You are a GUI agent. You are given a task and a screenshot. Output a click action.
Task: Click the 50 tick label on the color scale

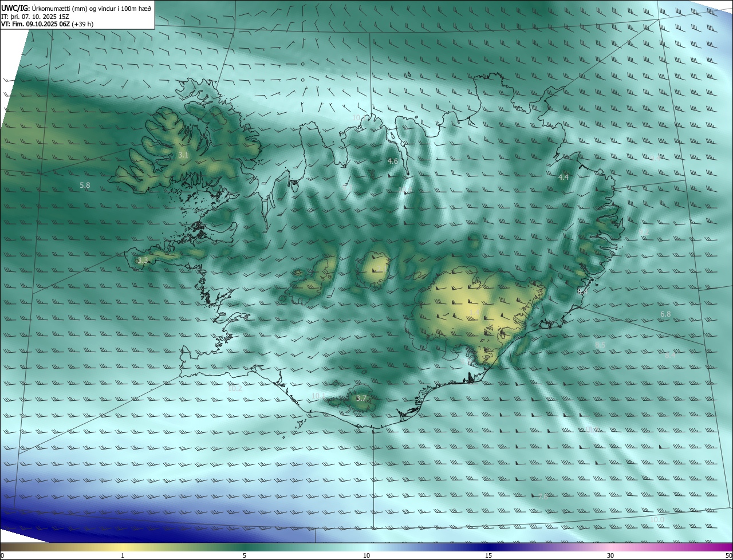[728, 555]
